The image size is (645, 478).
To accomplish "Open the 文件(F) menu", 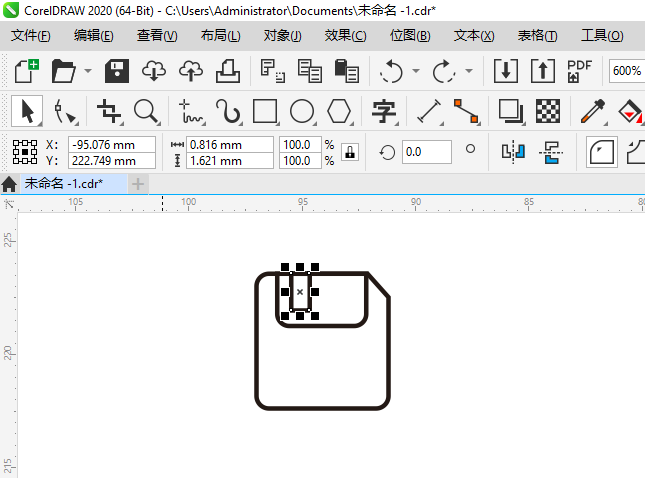I will (30, 36).
